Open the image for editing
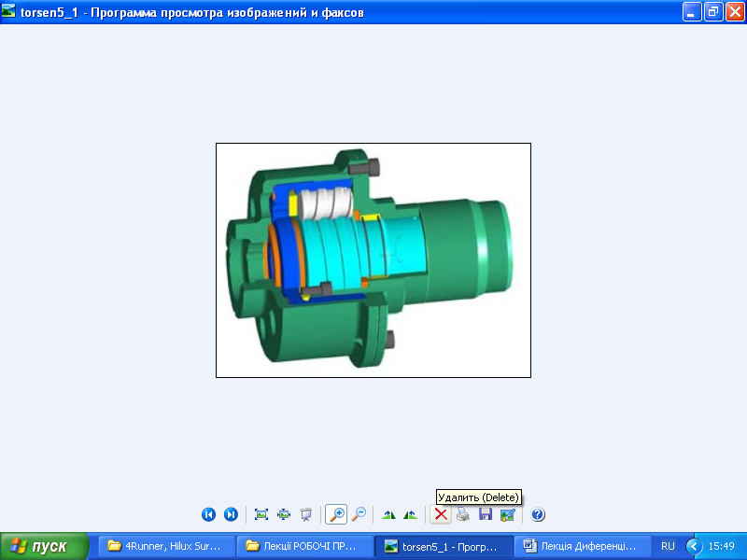This screenshot has height=560, width=747. point(508,514)
